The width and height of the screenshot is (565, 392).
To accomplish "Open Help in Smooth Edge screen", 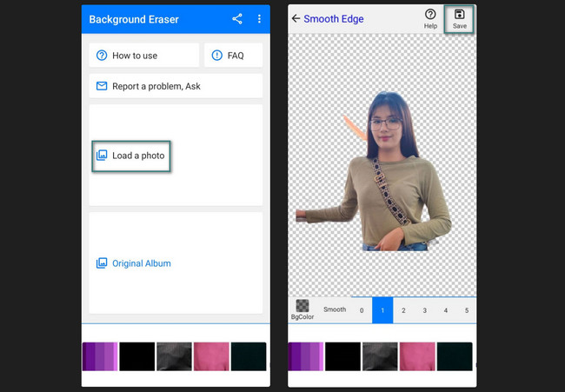I will 430,19.
